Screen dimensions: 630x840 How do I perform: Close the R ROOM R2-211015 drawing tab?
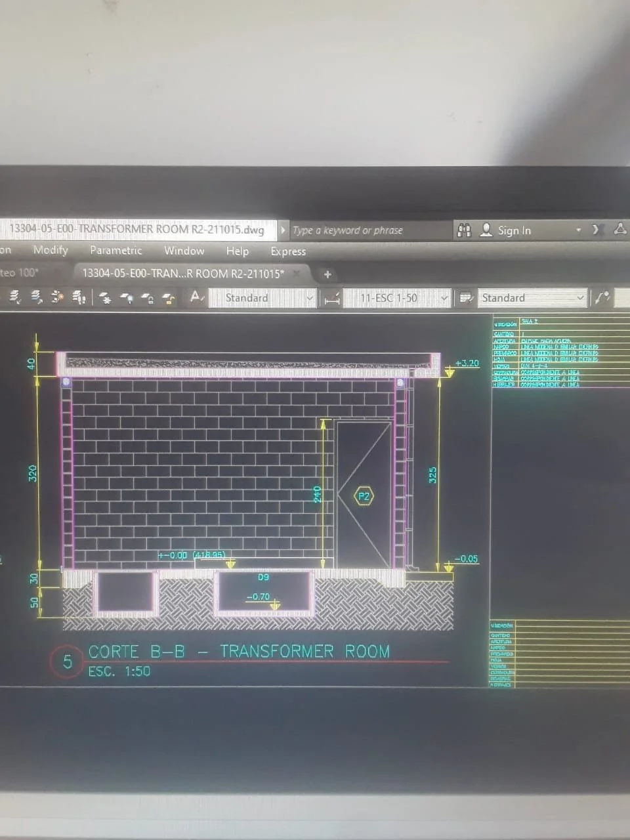pyautogui.click(x=297, y=274)
